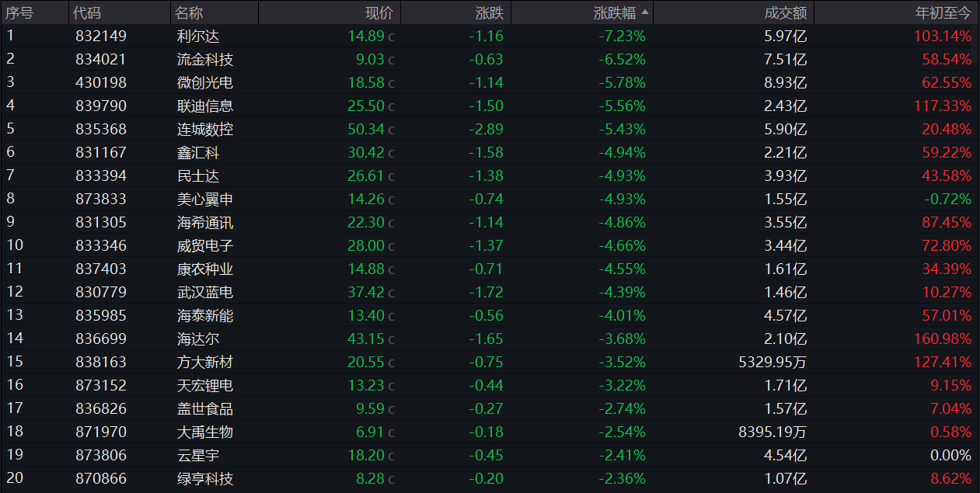Select stock name 大禹生物

click(205, 432)
